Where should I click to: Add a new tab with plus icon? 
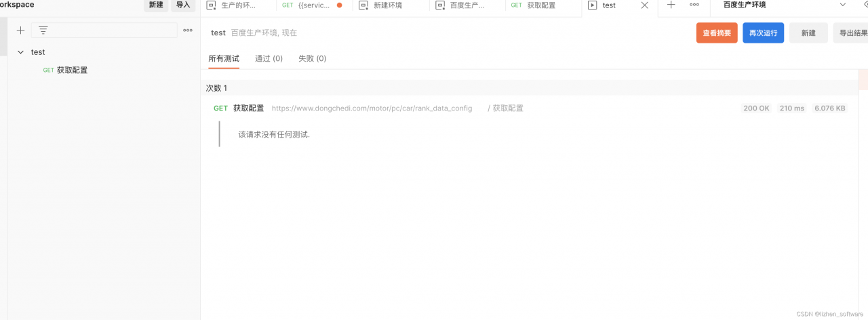click(x=671, y=5)
